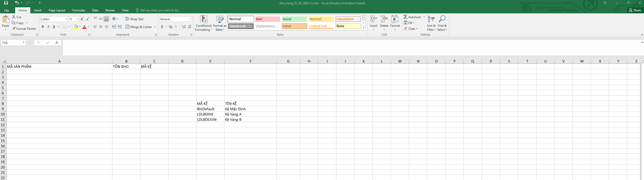Click the yellow Fill Color swatch
Viewport: 644px width, 180px height.
(76, 27)
